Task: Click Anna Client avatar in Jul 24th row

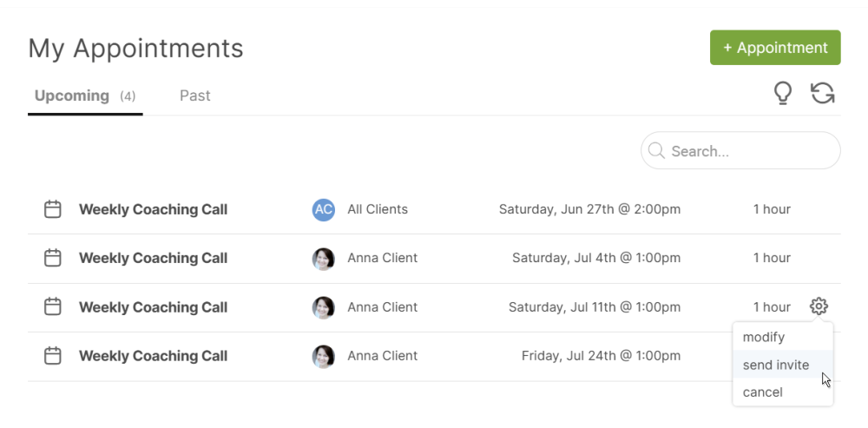Action: click(323, 356)
